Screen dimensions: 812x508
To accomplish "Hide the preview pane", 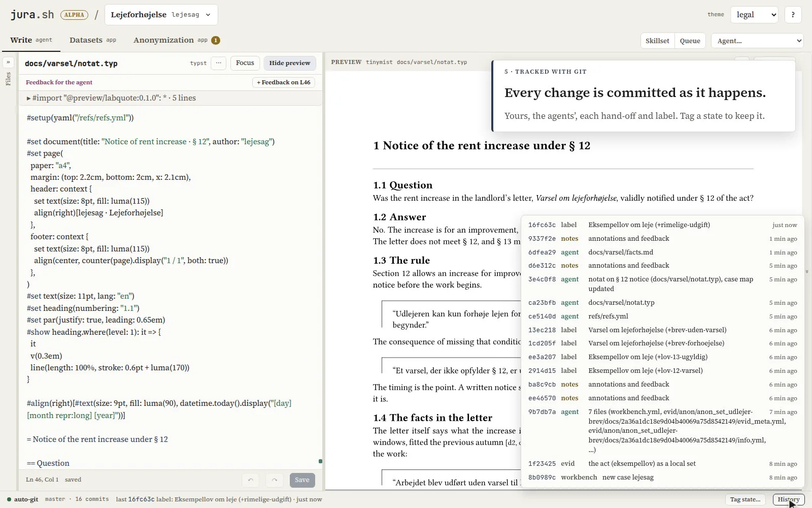I will click(x=290, y=63).
